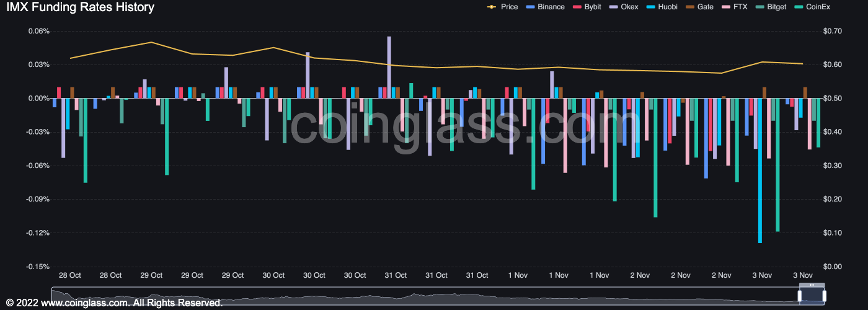Click the price line peak at 29 Oct

(151, 42)
